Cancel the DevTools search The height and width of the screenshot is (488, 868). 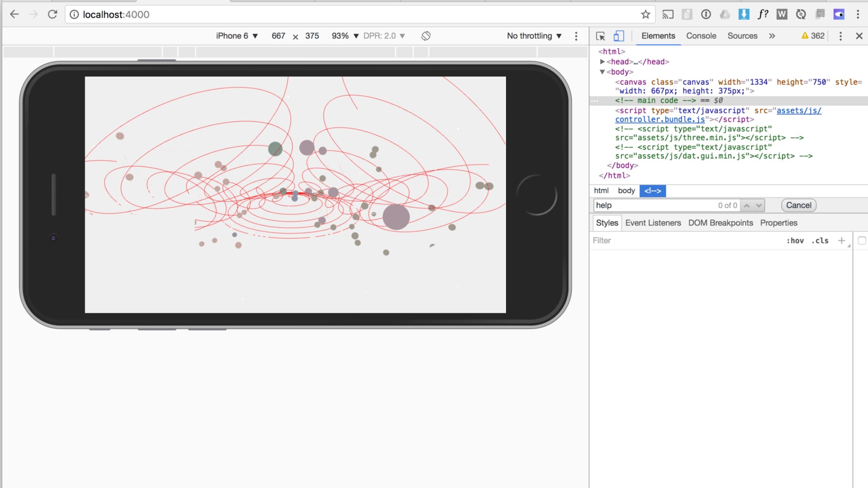pyautogui.click(x=799, y=205)
